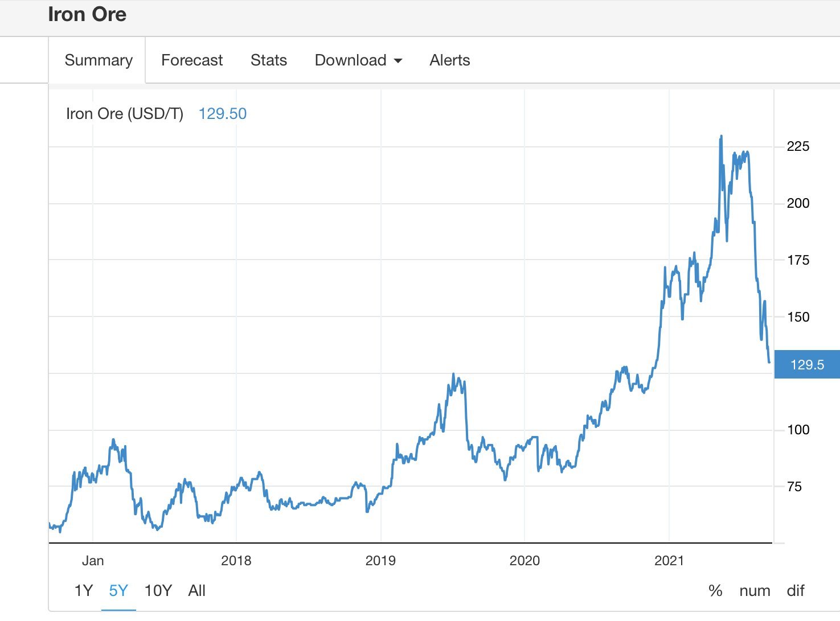Click the blue 129.5 current price tag

806,365
